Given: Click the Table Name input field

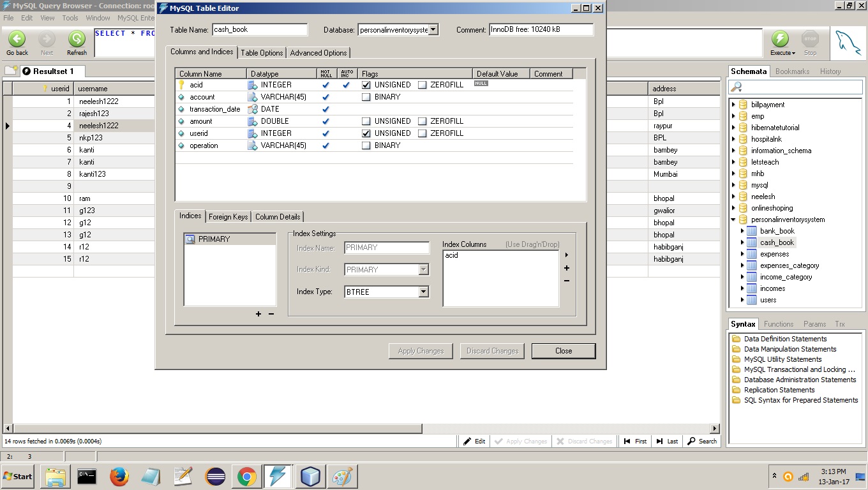Looking at the screenshot, I should 260,29.
